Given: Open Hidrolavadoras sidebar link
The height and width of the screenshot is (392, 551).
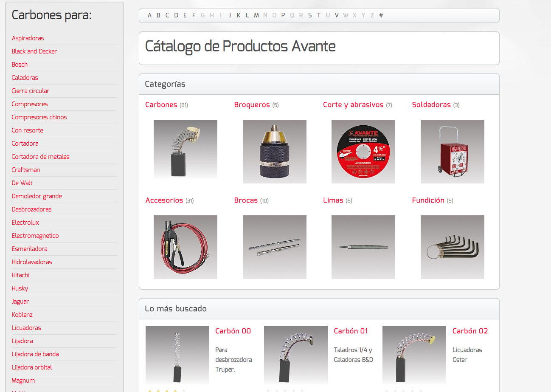Looking at the screenshot, I should click(x=32, y=262).
